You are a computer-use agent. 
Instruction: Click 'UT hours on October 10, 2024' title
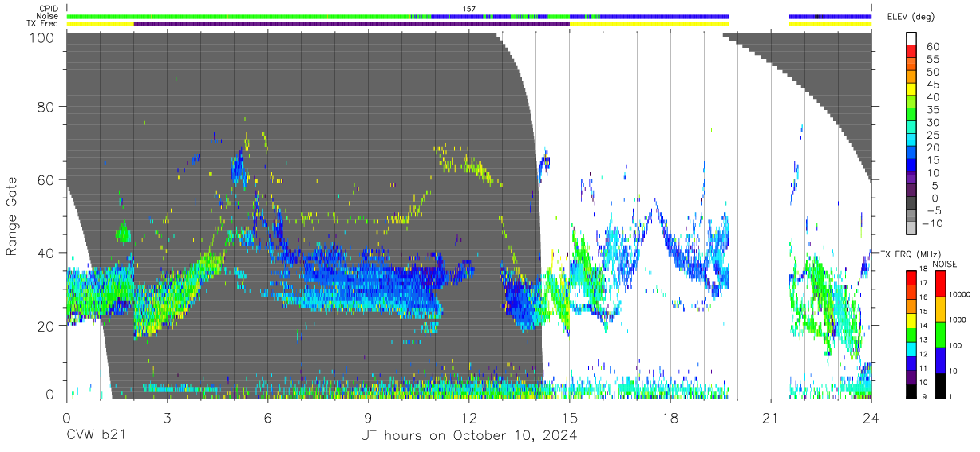[468, 436]
